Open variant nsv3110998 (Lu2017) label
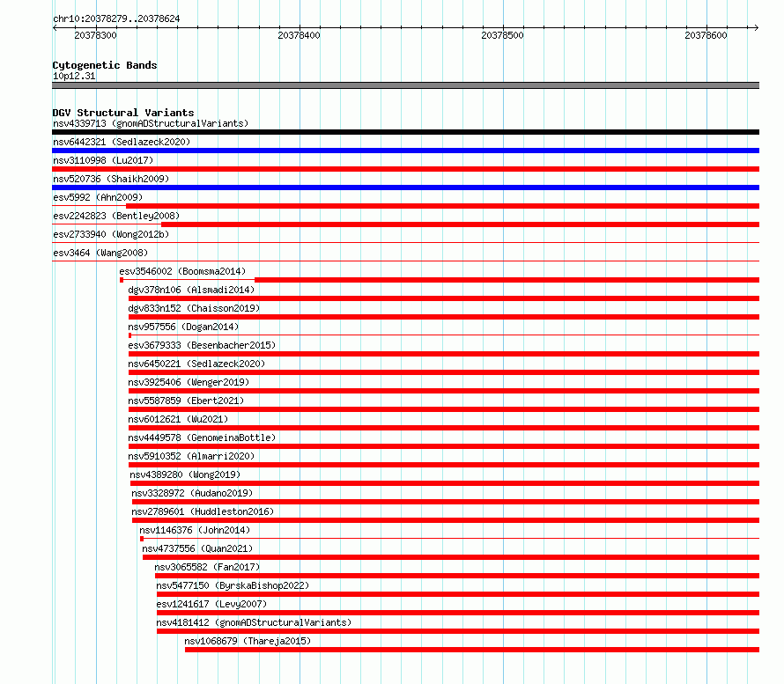Image resolution: width=784 pixels, height=684 pixels. [x=103, y=160]
